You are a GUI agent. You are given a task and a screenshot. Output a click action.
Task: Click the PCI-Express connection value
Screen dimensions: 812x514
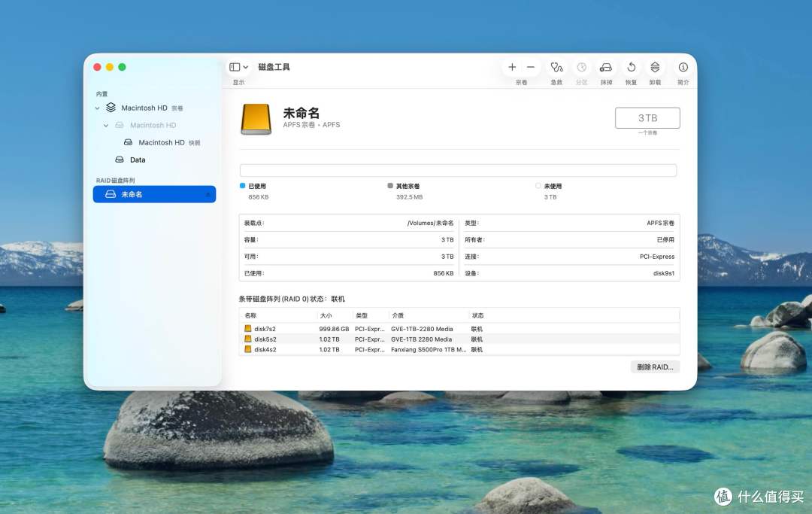657,257
